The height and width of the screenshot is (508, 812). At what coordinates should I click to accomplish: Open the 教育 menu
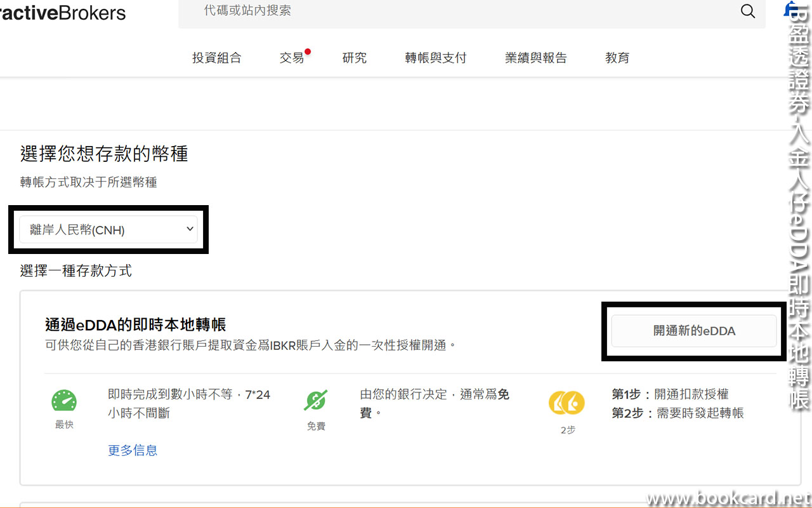617,58
